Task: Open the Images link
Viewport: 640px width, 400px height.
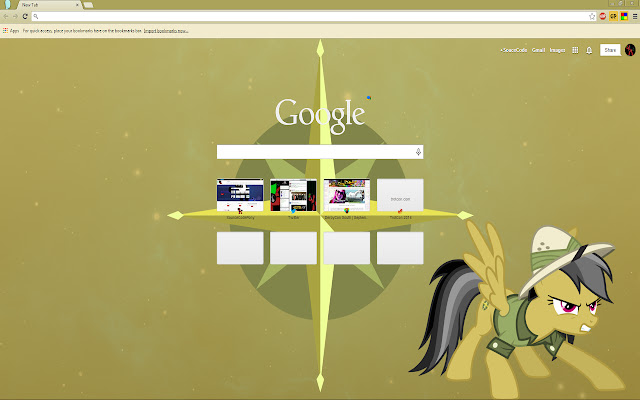Action: pos(557,50)
